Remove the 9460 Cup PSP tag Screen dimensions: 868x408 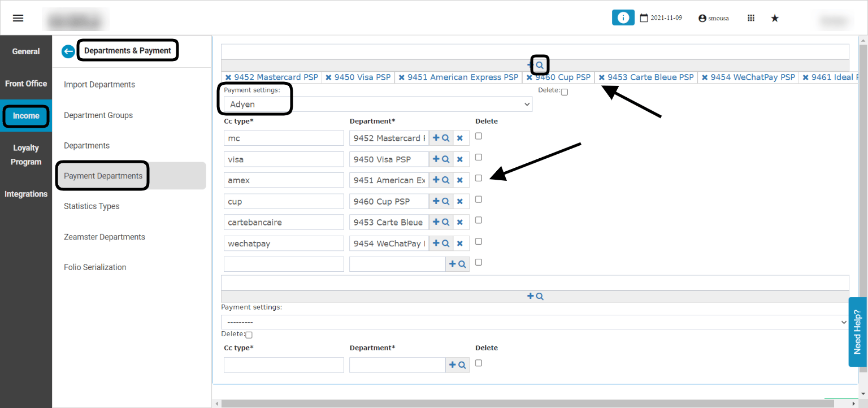click(x=530, y=77)
